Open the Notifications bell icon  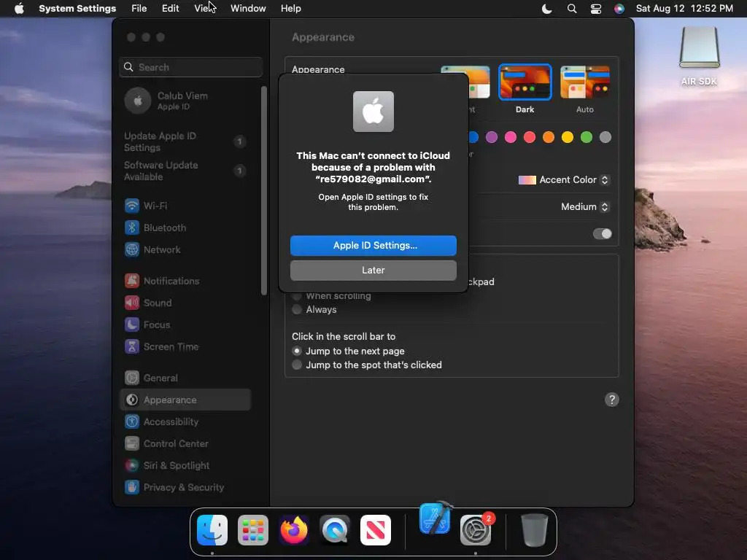pyautogui.click(x=132, y=281)
